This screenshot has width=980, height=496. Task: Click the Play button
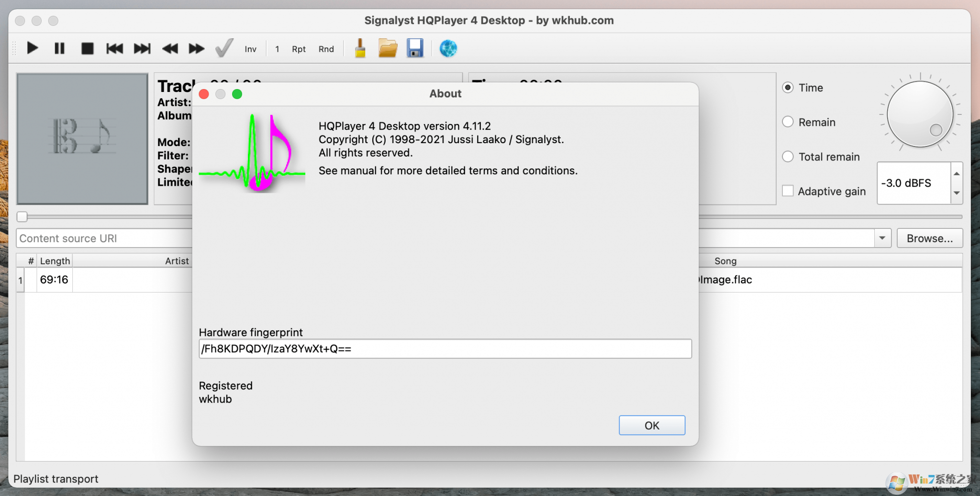click(32, 48)
